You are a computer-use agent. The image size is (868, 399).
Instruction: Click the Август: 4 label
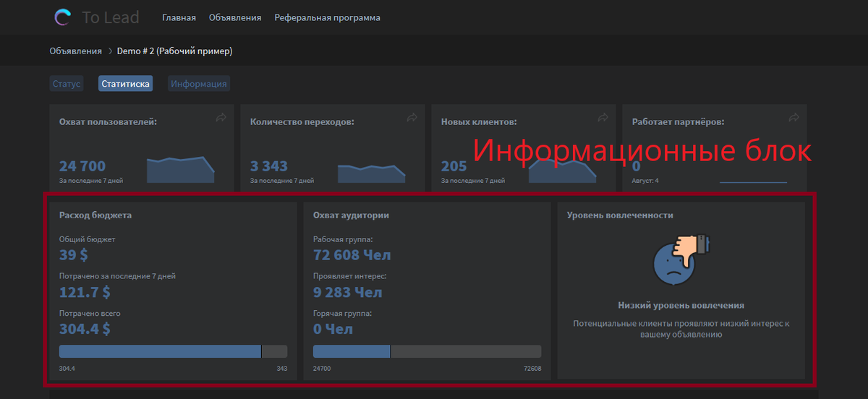click(645, 181)
